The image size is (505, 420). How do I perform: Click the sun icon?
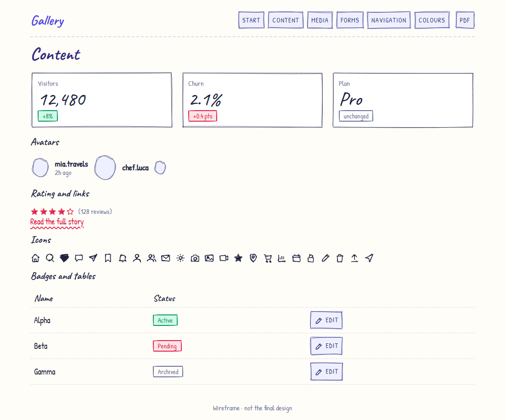point(180,258)
